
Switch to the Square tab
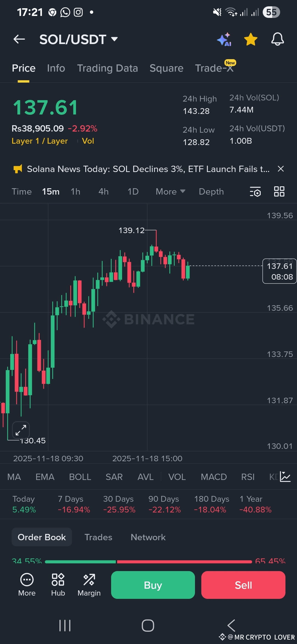(166, 68)
